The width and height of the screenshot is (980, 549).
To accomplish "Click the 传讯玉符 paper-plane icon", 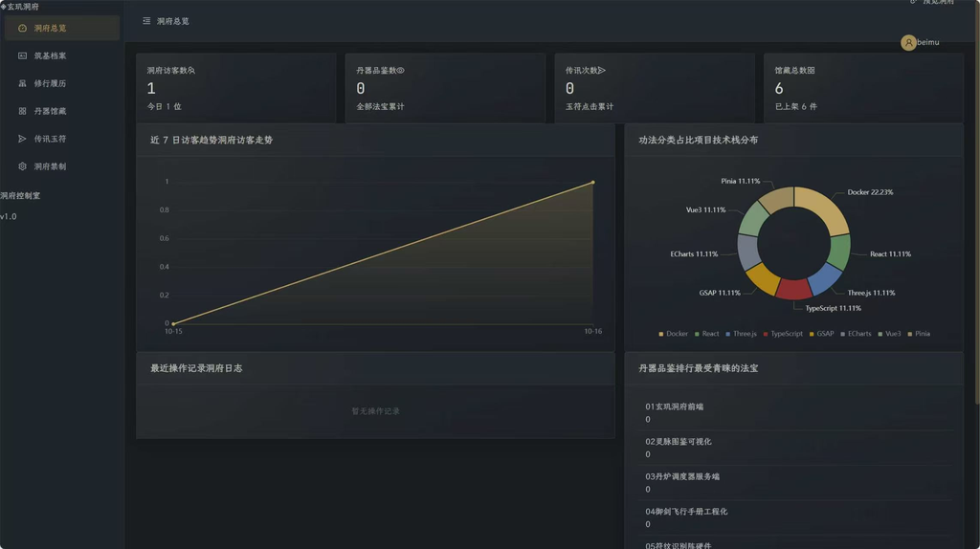I will 23,139.
